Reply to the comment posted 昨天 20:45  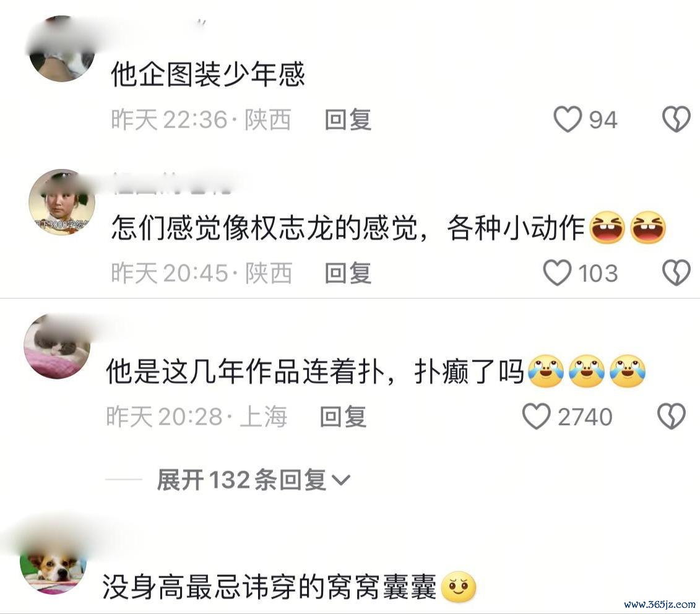pos(348,273)
